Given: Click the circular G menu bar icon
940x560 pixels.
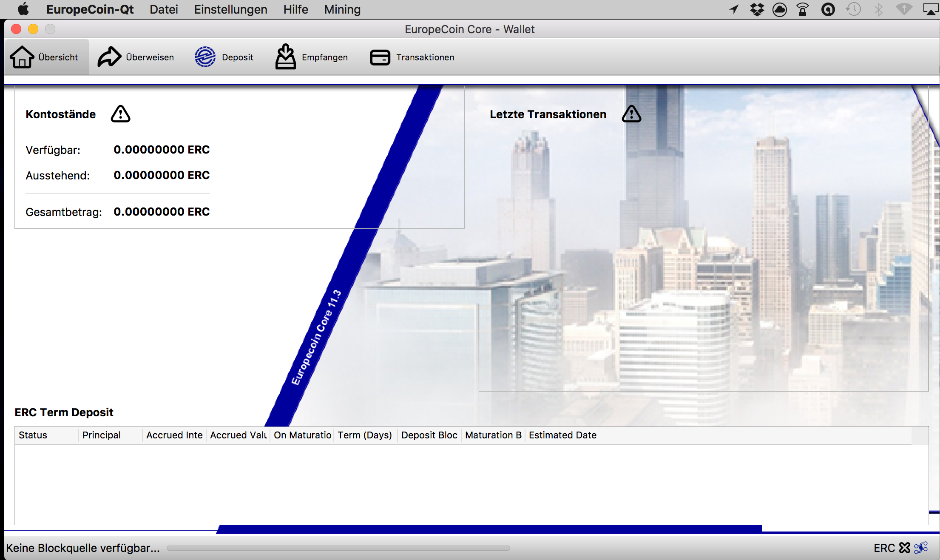Looking at the screenshot, I should [x=828, y=9].
